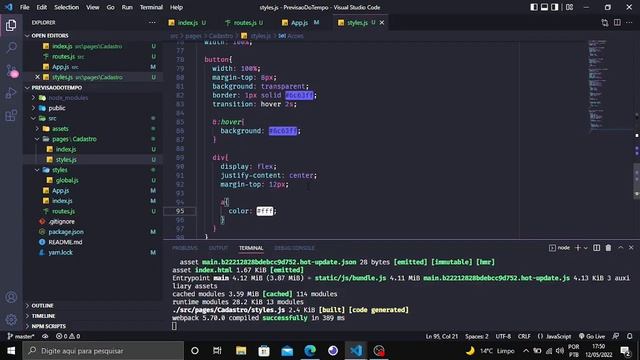Open the Debug Console panel tab
The height and width of the screenshot is (360, 640).
(x=294, y=248)
